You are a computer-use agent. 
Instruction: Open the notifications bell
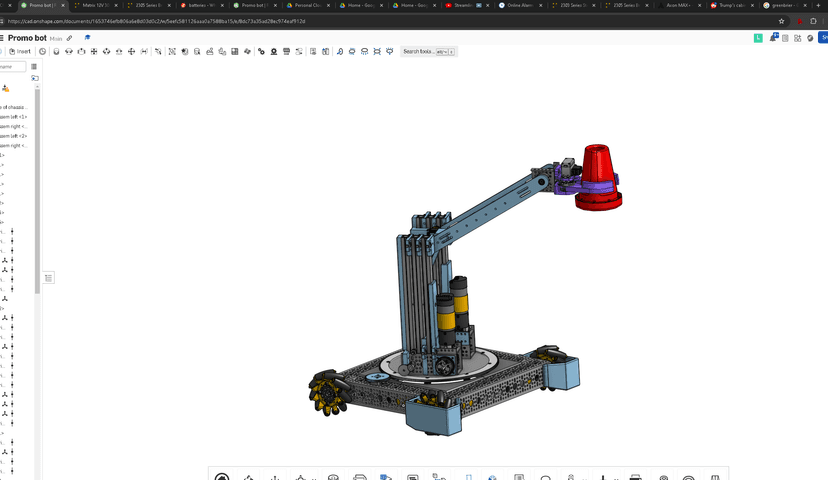(774, 37)
